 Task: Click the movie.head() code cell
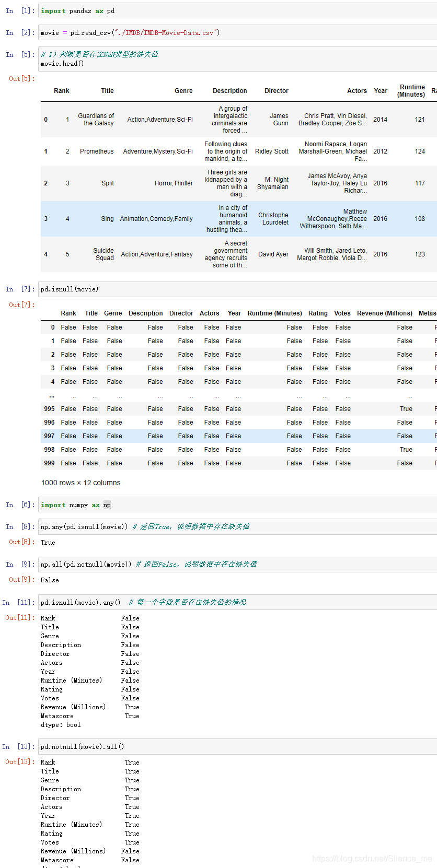[x=238, y=59]
